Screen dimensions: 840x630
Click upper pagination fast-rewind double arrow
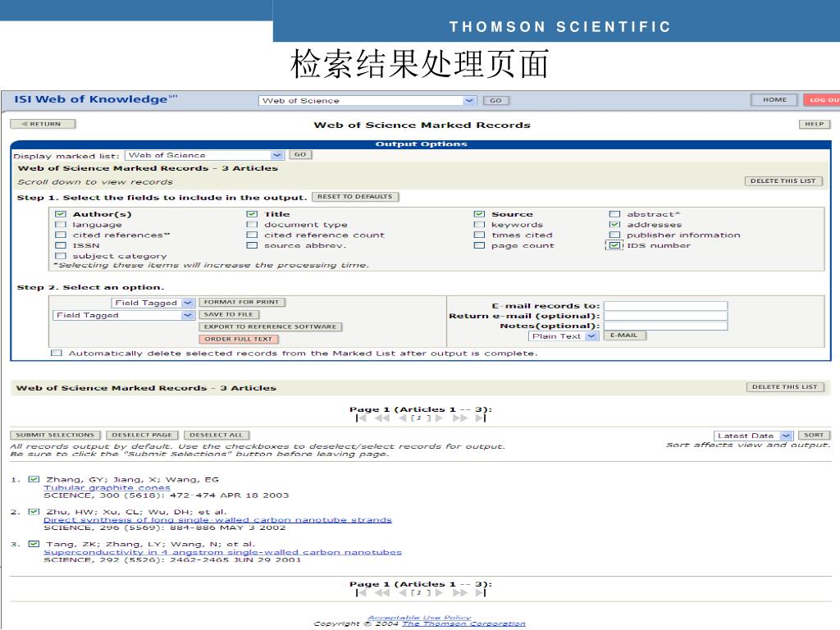tap(382, 418)
